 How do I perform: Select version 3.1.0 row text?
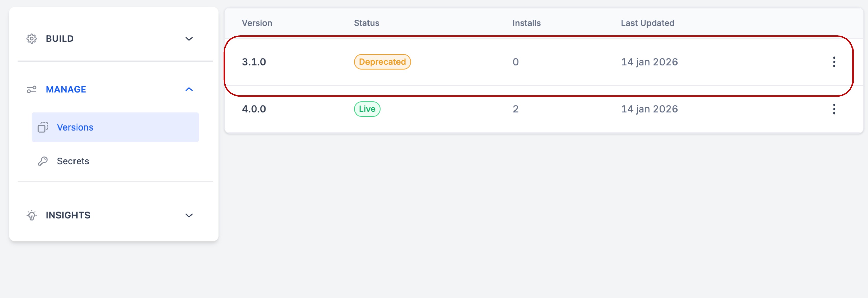click(x=254, y=62)
